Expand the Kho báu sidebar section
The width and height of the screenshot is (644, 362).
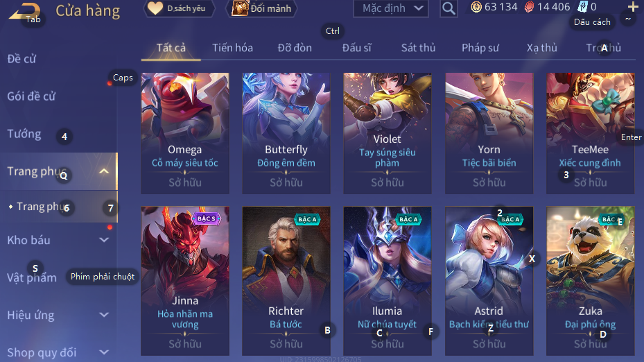point(104,240)
